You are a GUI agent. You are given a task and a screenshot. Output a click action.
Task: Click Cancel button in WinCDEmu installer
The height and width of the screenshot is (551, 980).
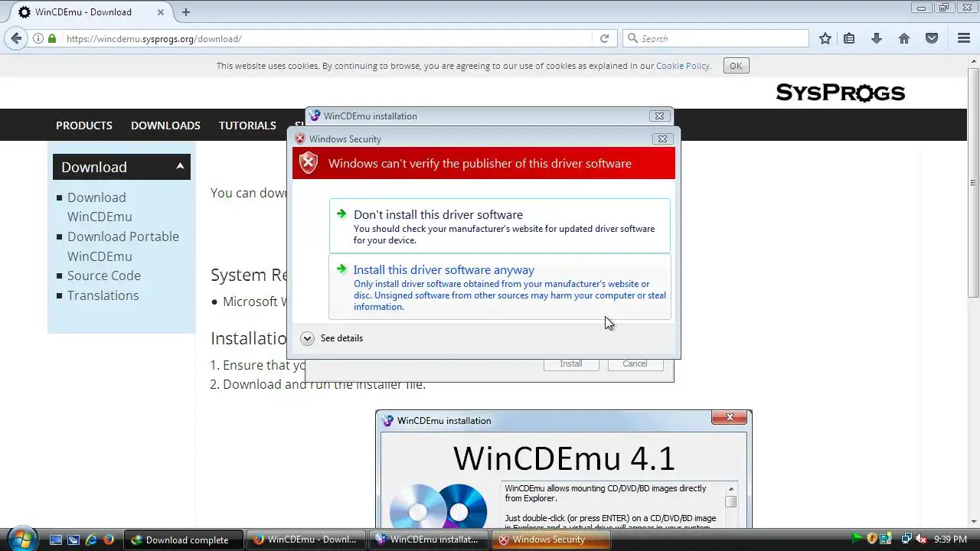635,364
